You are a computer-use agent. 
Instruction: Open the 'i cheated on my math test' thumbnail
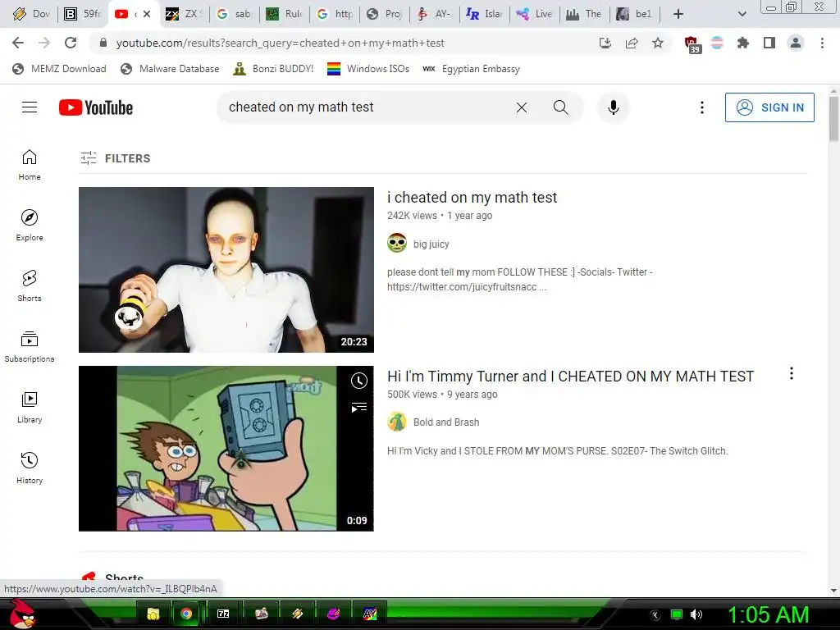(x=226, y=269)
